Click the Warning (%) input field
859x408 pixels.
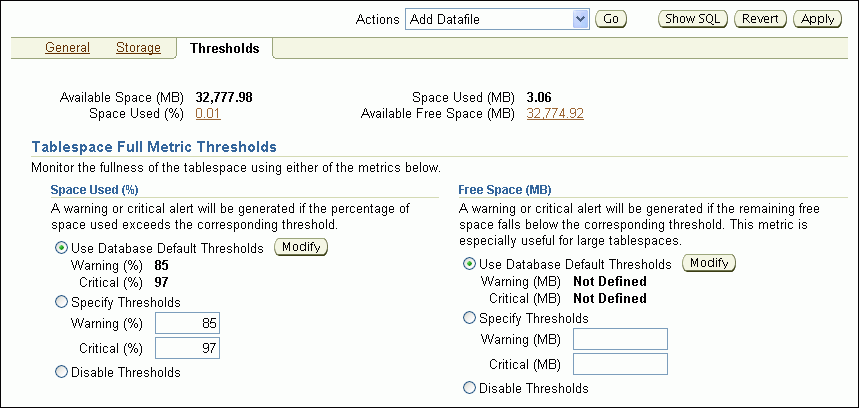[x=186, y=323]
